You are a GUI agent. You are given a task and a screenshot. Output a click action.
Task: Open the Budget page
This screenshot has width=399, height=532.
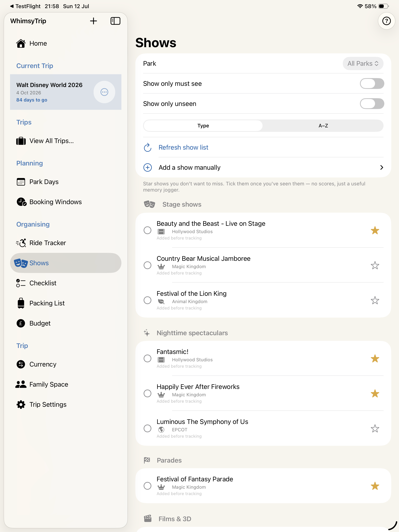pyautogui.click(x=66, y=323)
